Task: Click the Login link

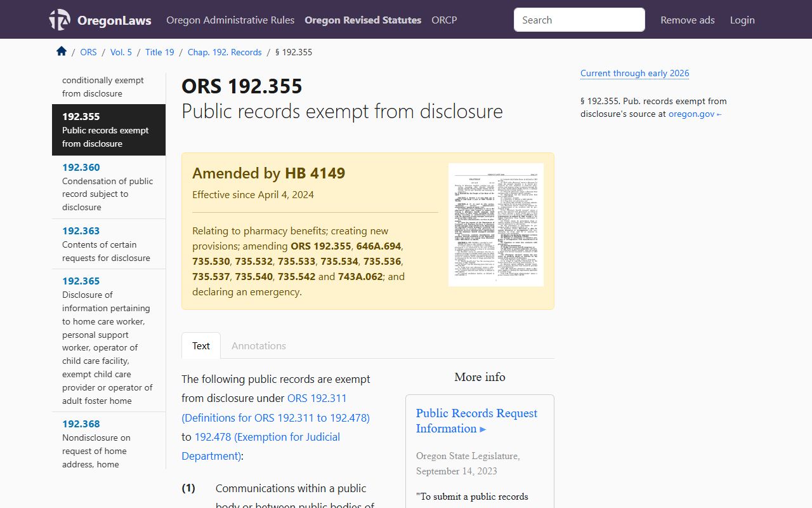Action: point(742,20)
